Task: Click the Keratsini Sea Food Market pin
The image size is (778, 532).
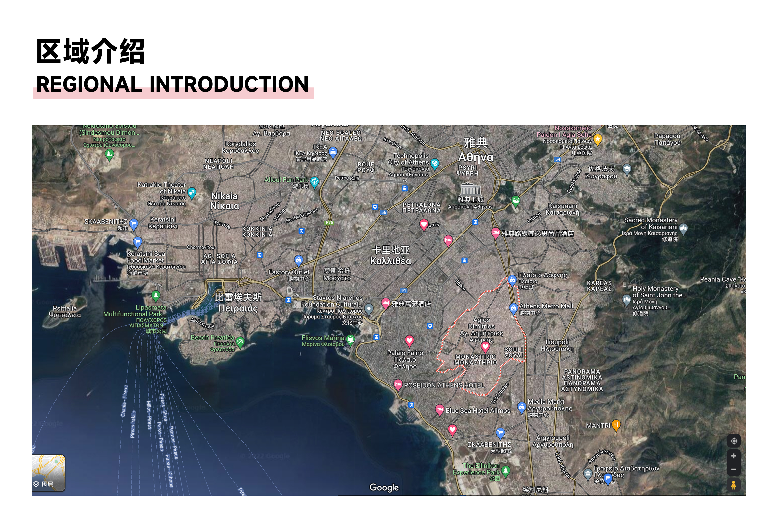Action: tap(137, 241)
